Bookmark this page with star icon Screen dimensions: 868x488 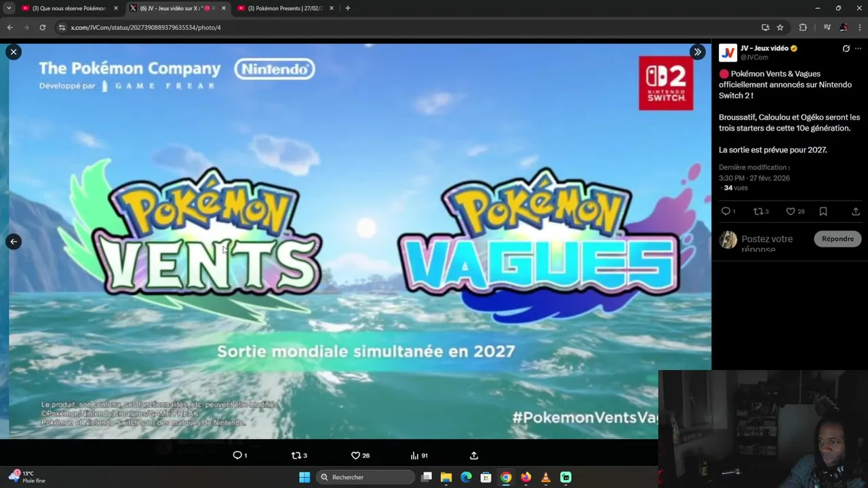pyautogui.click(x=780, y=27)
